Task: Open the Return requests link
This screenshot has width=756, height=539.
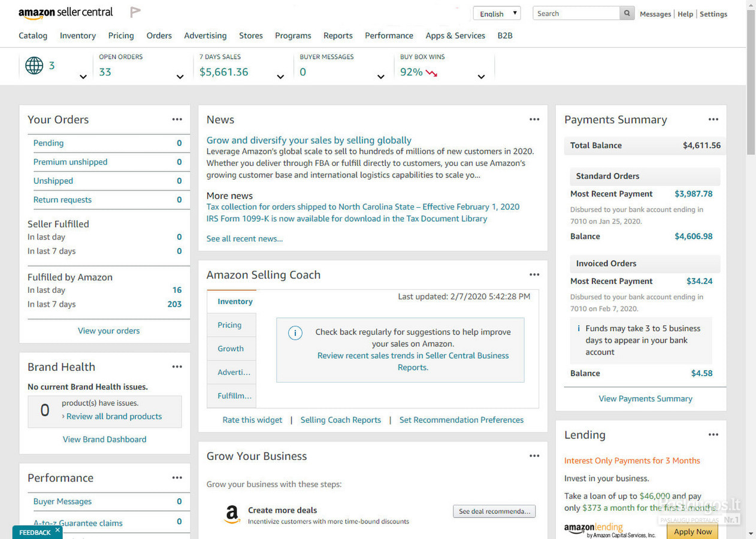Action: (63, 199)
